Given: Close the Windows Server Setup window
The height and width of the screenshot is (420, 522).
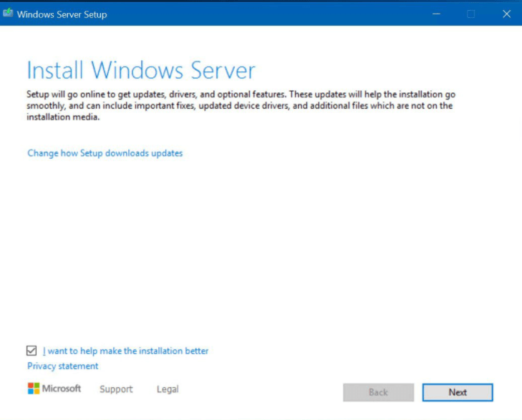Looking at the screenshot, I should pyautogui.click(x=506, y=14).
